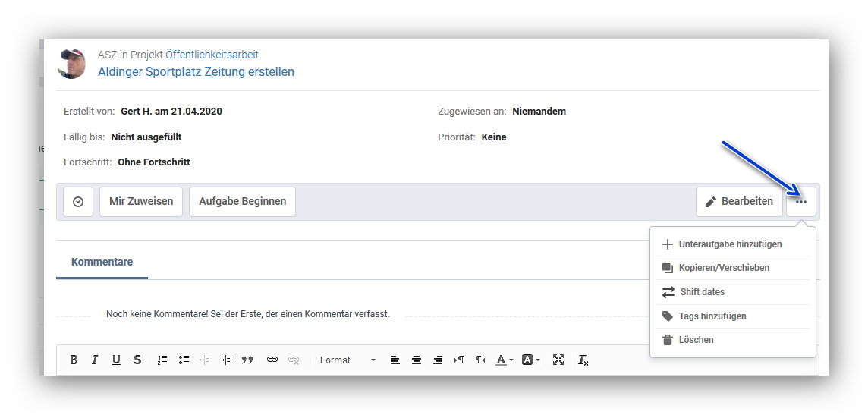Screen dimensions: 868x415
Task: Click the three-dots more options button
Action: [801, 202]
